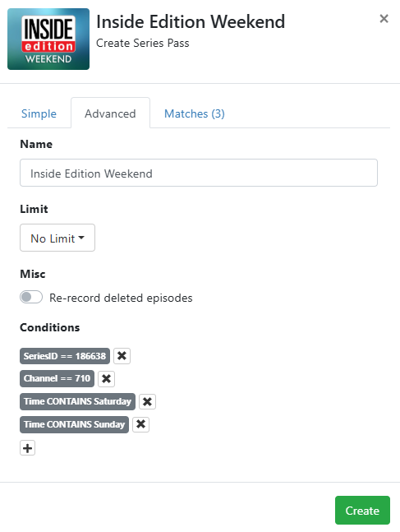The image size is (400, 532).
Task: Click the Re-record deleted episodes label
Action: point(121,298)
